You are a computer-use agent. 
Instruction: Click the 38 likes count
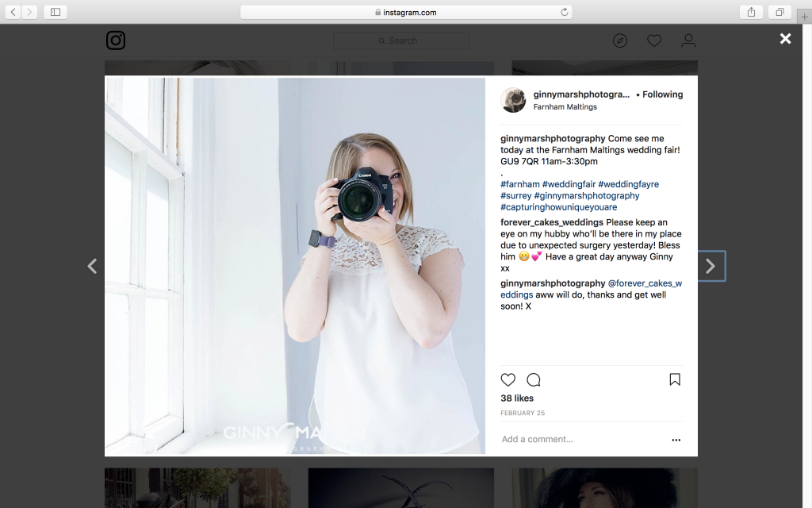(x=517, y=398)
